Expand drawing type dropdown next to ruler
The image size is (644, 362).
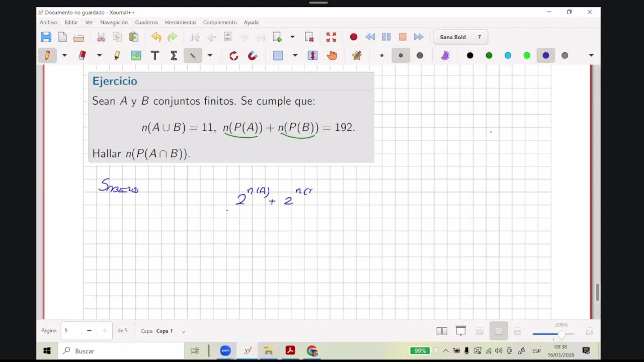(210, 55)
